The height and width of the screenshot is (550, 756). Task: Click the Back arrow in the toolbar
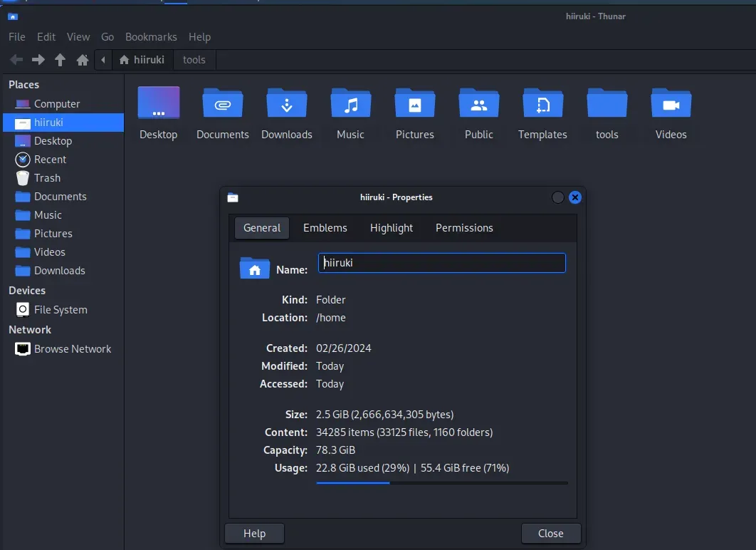click(x=16, y=60)
